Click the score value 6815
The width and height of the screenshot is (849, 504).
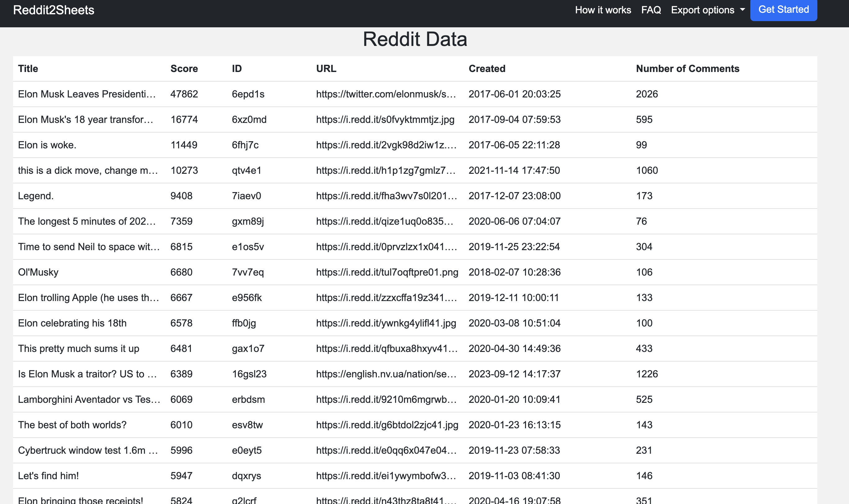pos(181,247)
